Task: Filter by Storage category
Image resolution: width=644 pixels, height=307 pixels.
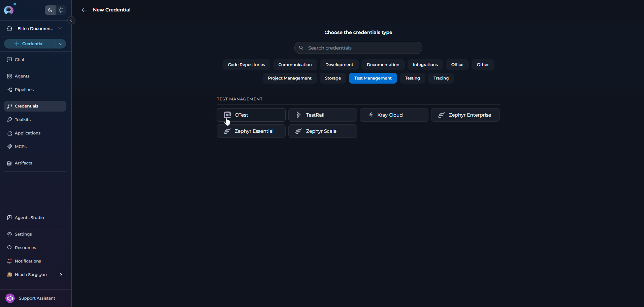Action: coord(333,78)
